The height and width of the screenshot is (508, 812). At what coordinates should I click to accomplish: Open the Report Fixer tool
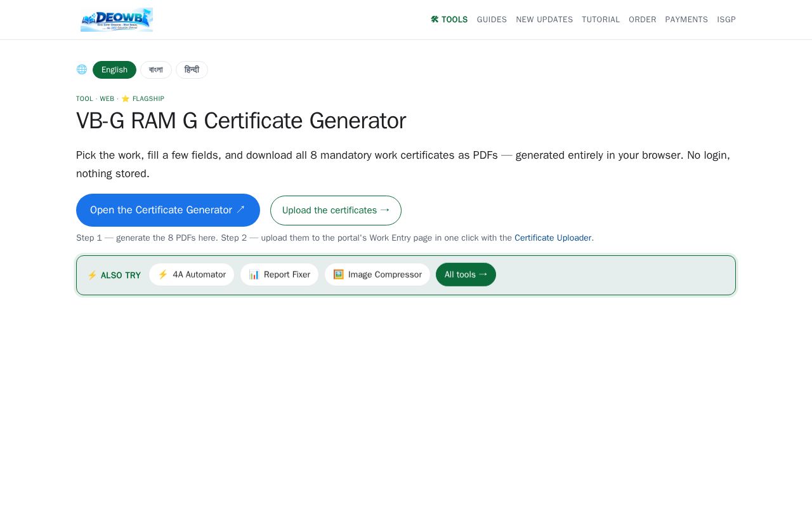pos(279,274)
